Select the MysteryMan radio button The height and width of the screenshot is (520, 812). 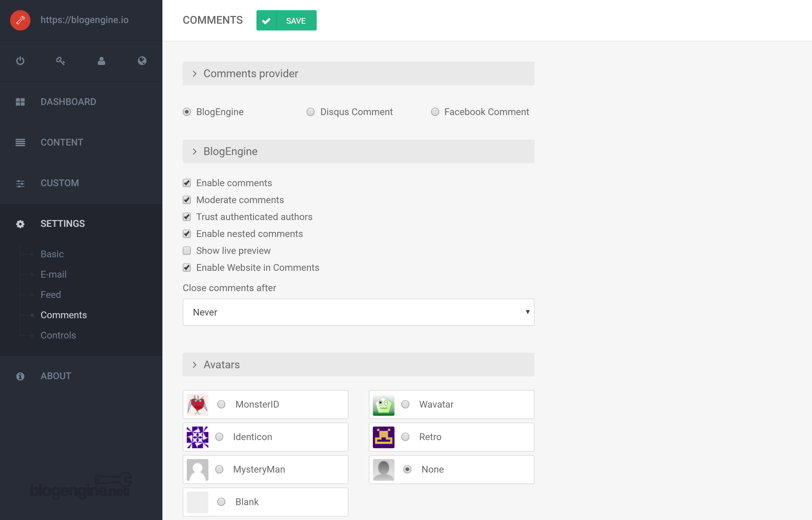pos(219,469)
